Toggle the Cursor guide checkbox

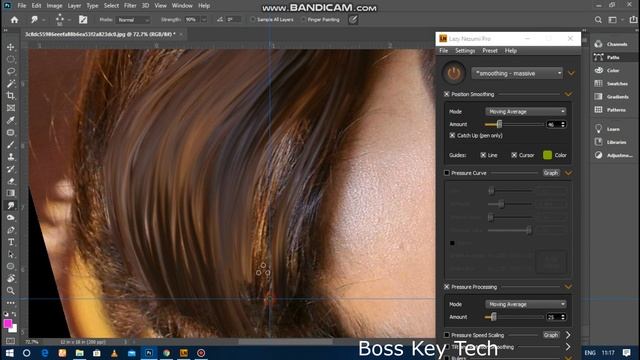514,155
